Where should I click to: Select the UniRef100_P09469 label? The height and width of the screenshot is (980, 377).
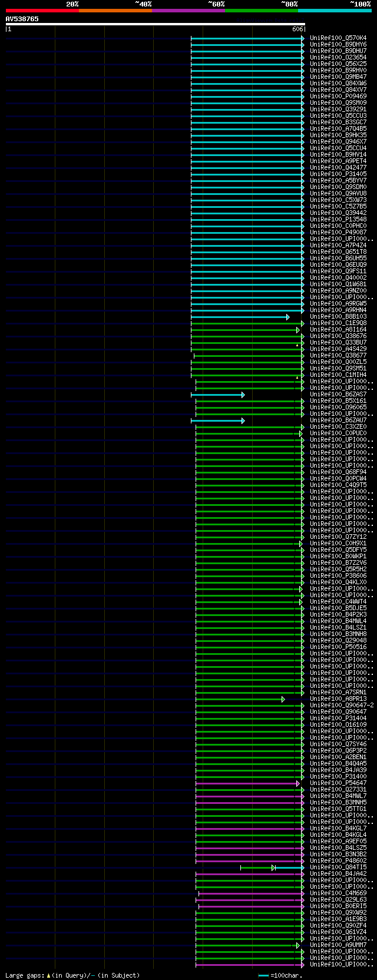[338, 97]
